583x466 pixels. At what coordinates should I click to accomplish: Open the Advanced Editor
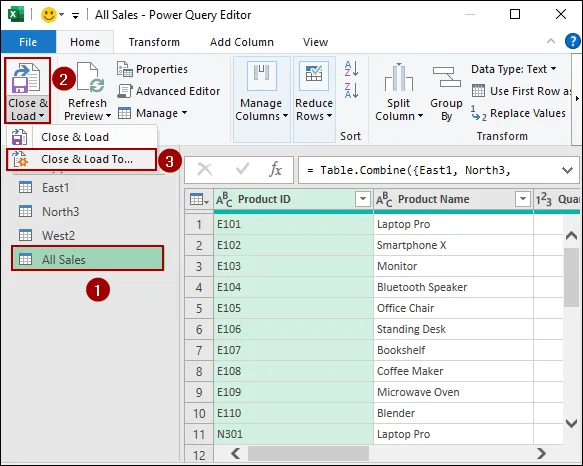pyautogui.click(x=168, y=91)
